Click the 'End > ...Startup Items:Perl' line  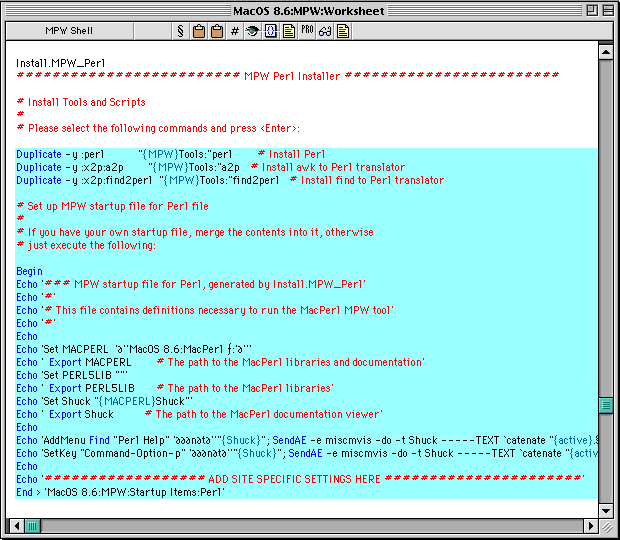pyautogui.click(x=120, y=493)
